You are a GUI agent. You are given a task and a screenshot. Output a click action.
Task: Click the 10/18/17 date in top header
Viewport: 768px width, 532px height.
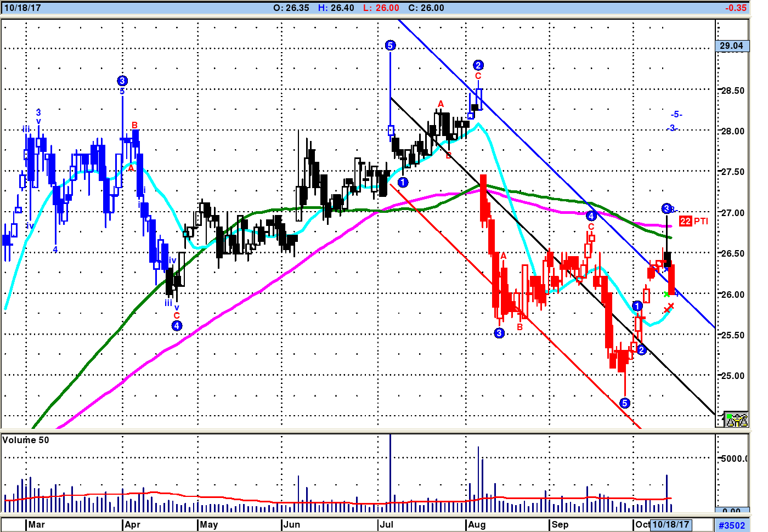22,8
